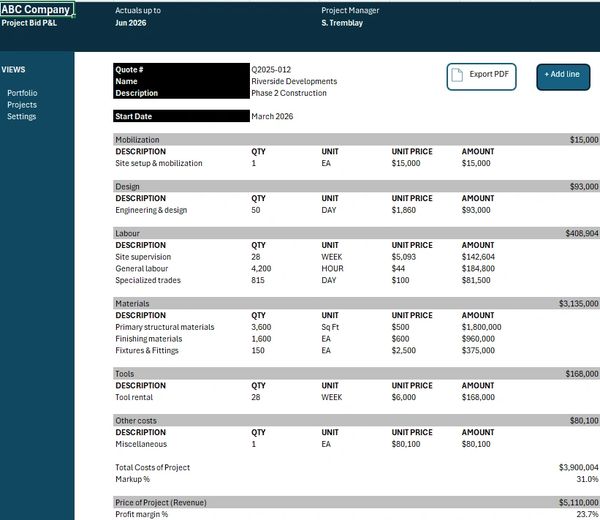Select the Jun 2026 actuals date

coord(130,23)
